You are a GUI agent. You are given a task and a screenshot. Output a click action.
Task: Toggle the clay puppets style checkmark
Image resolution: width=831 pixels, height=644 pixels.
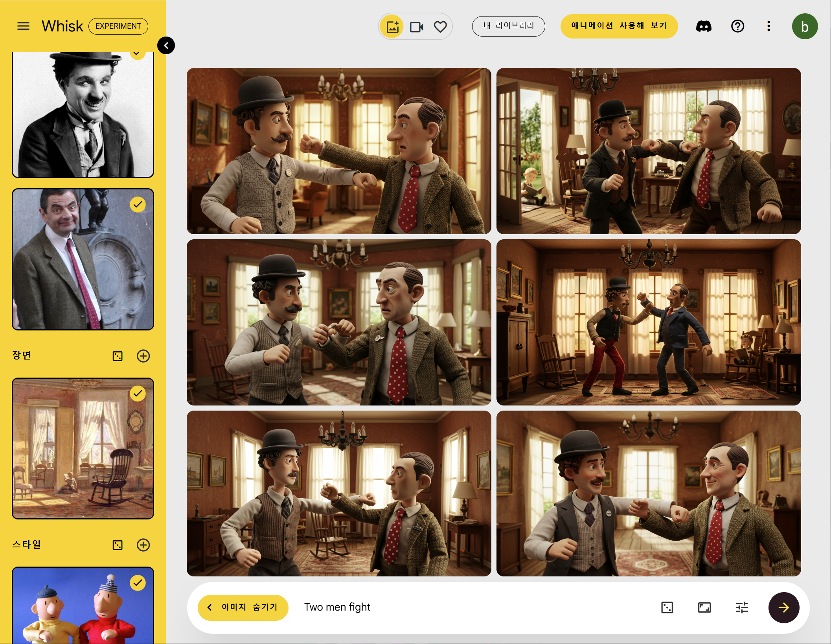(138, 583)
